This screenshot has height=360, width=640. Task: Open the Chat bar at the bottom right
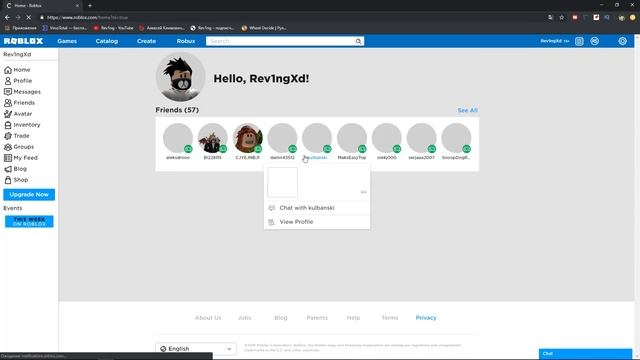pyautogui.click(x=585, y=354)
